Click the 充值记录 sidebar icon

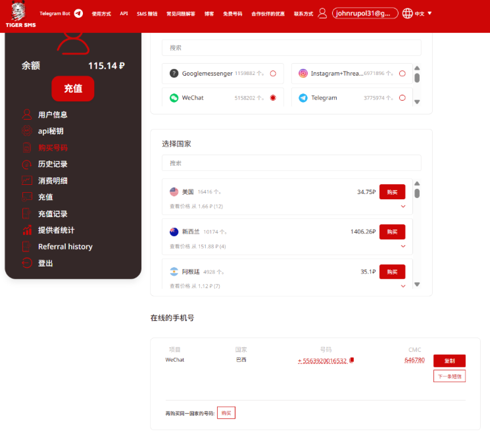pyautogui.click(x=27, y=214)
